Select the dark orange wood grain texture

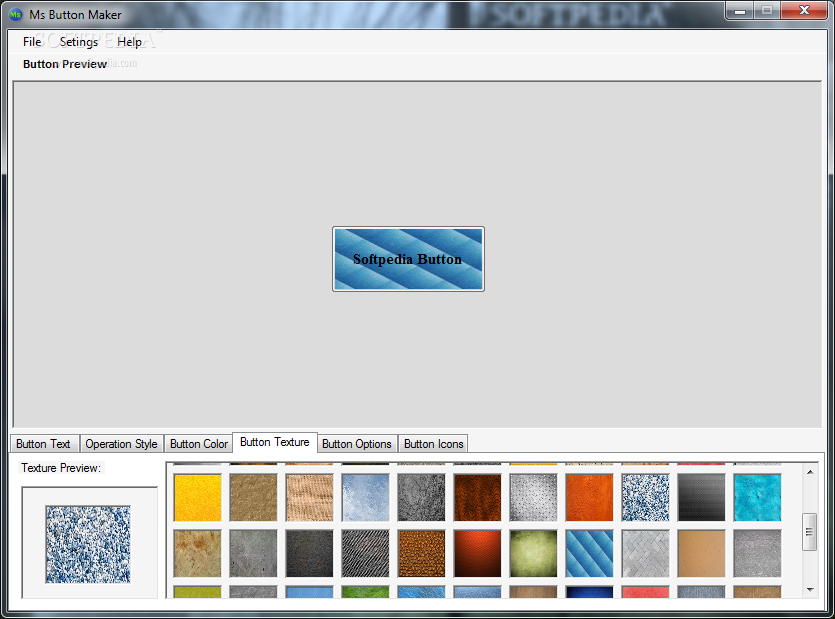(478, 498)
